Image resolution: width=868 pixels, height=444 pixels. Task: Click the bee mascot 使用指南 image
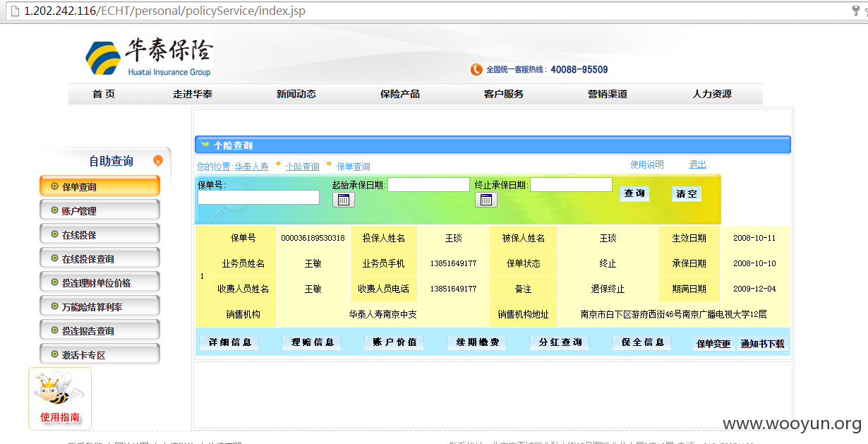[59, 398]
